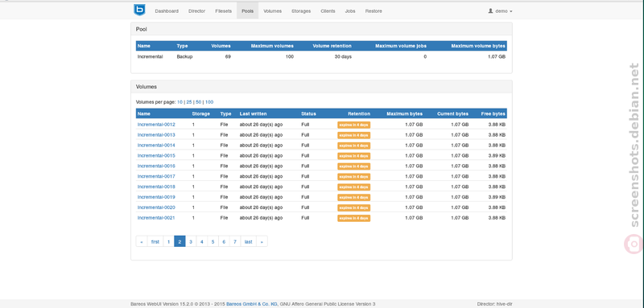Viewport: 644px width, 308px height.
Task: Click the user silhouette icon beside demo
Action: [x=490, y=11]
